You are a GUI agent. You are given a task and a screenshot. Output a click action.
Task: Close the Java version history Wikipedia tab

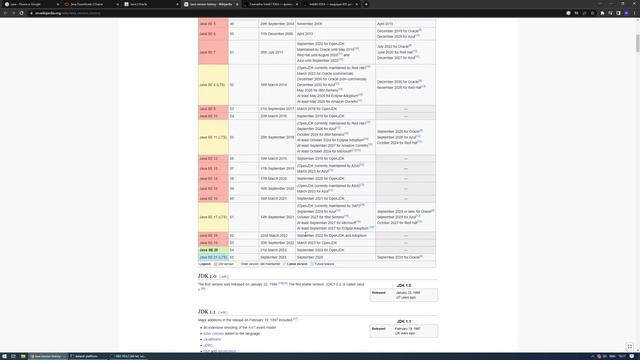coord(237,4)
